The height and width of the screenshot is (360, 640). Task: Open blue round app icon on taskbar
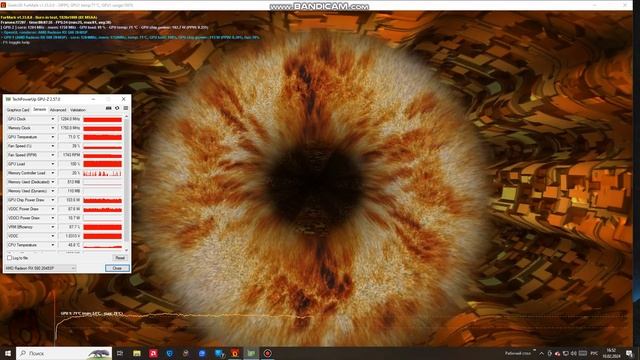[x=202, y=353]
